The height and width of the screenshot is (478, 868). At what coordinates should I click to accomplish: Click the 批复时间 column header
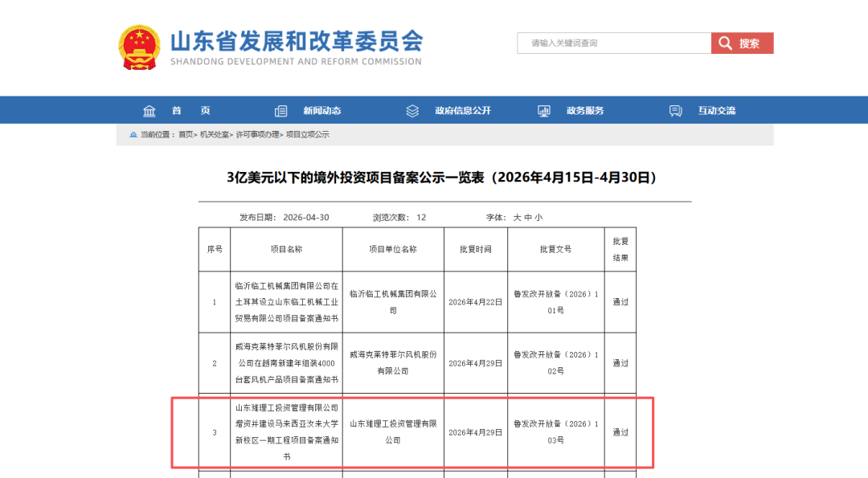tap(476, 250)
